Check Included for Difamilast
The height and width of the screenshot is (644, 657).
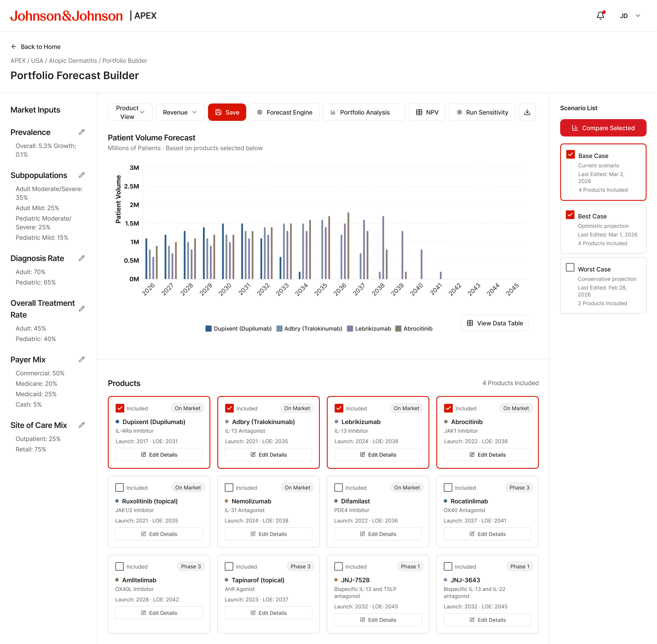[x=338, y=487]
